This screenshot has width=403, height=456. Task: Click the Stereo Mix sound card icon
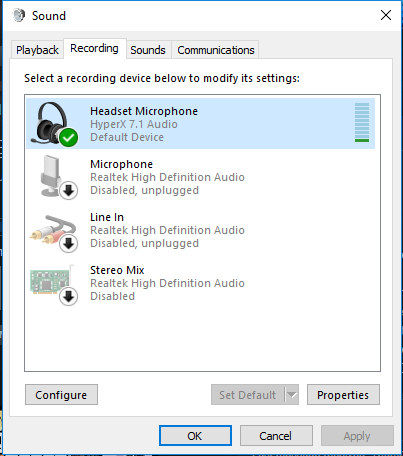click(53, 283)
